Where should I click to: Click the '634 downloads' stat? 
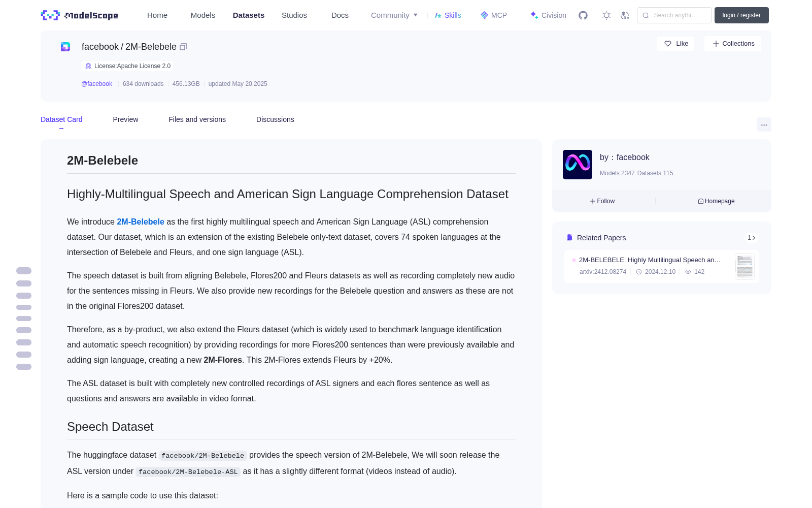pyautogui.click(x=143, y=84)
